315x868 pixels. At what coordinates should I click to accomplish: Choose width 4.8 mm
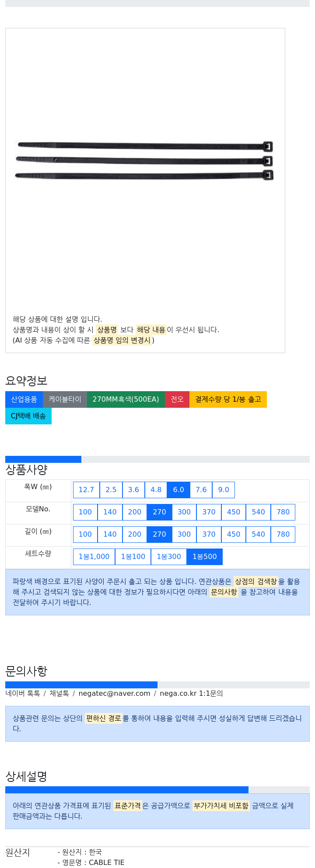pos(156,490)
